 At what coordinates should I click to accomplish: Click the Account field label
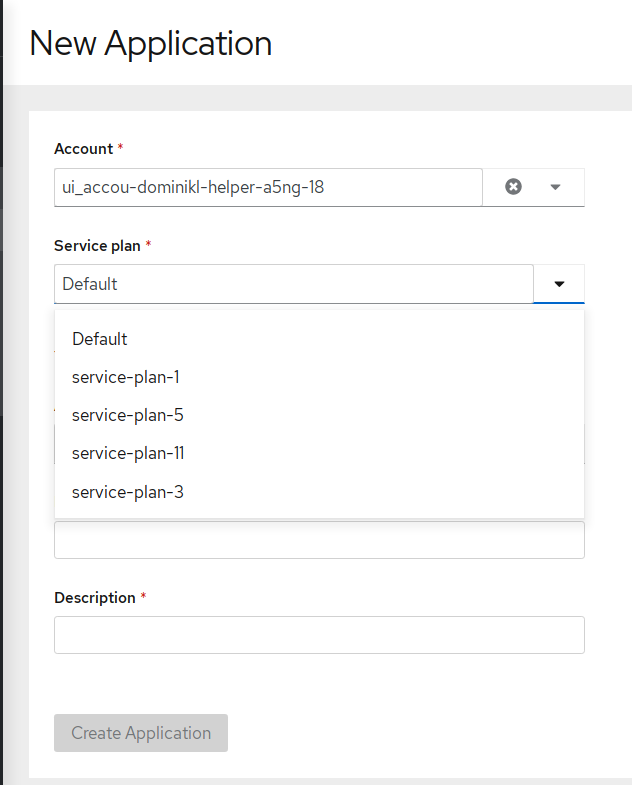coord(84,149)
